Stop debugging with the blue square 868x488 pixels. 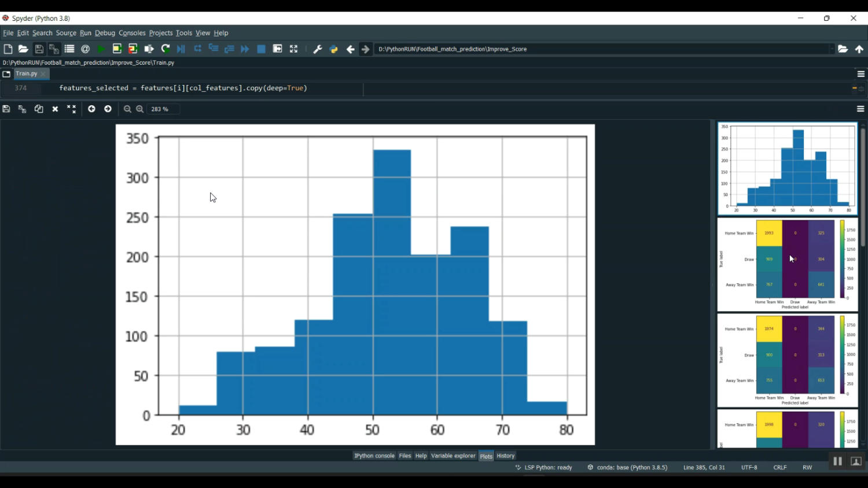click(x=261, y=49)
